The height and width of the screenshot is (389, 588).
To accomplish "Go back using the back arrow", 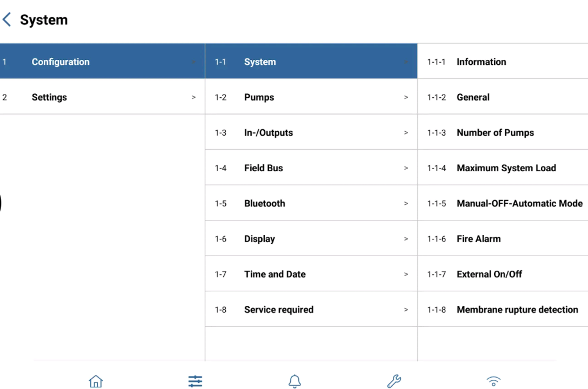I will click(6, 19).
